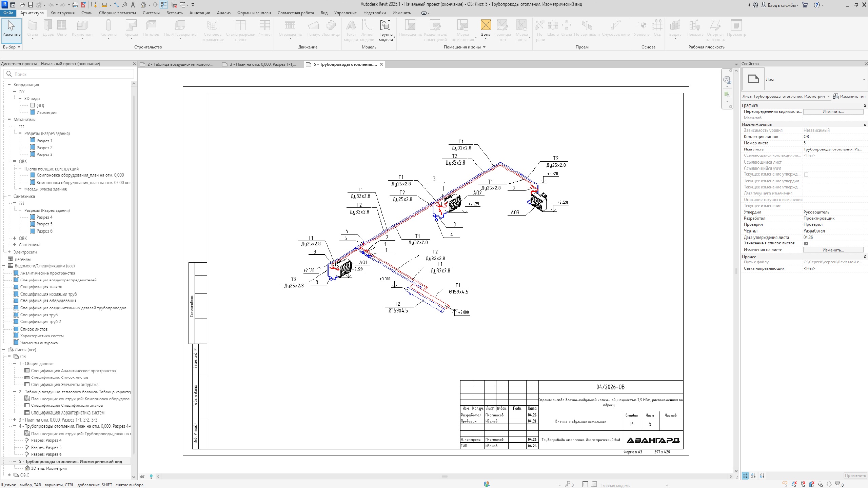The width and height of the screenshot is (868, 488).
Task: Toggle 'Занесение в список листов' checkbox
Action: pos(806,243)
